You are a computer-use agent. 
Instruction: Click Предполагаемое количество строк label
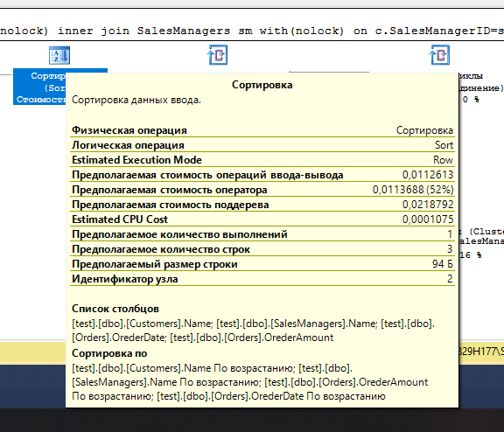coord(161,249)
